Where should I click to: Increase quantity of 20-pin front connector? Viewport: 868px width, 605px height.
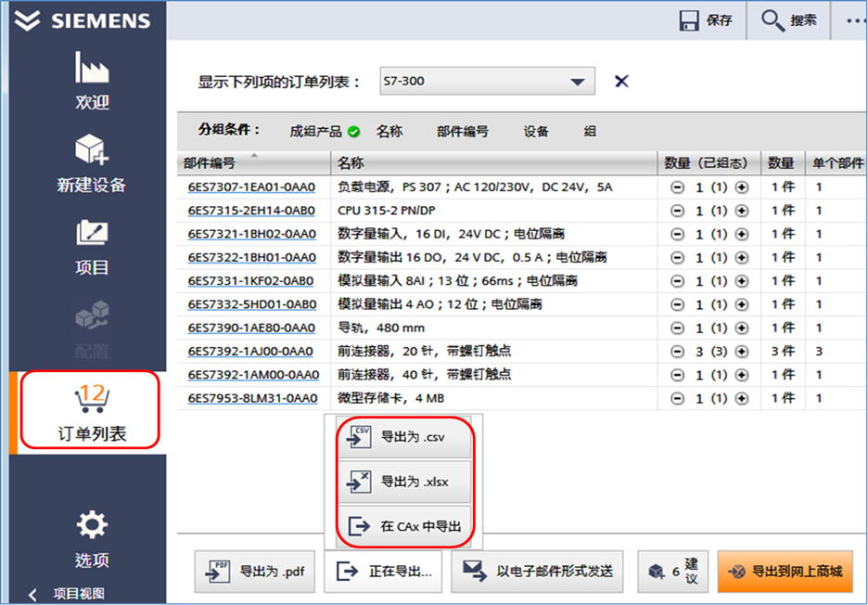pos(741,352)
